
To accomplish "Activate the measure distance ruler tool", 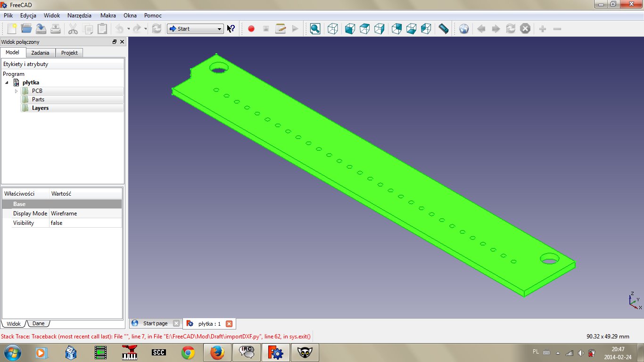I will (443, 29).
